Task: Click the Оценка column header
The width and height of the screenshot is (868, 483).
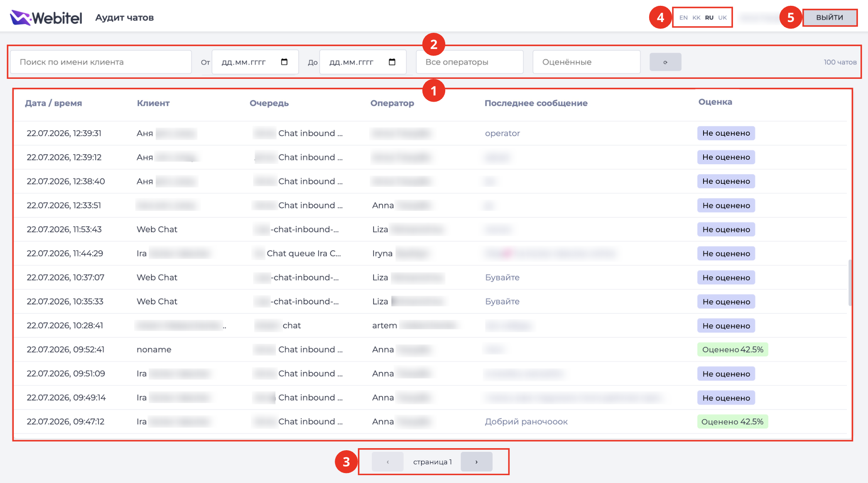Action: click(x=715, y=102)
